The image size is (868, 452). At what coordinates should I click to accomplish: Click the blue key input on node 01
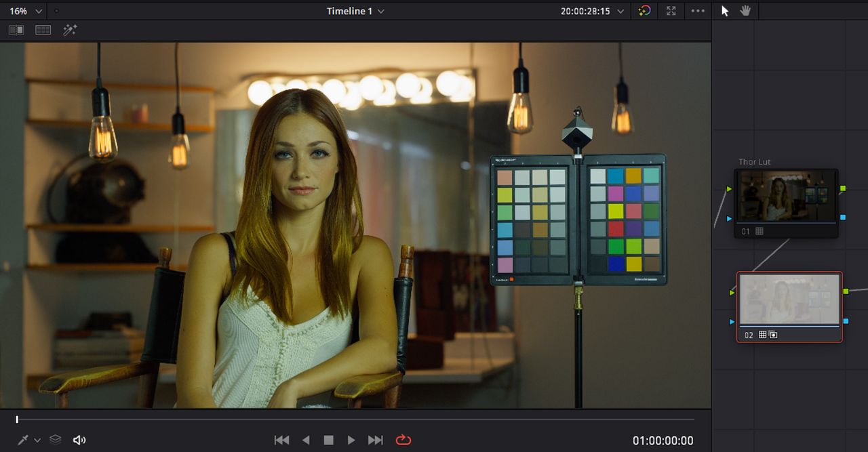[x=729, y=218]
